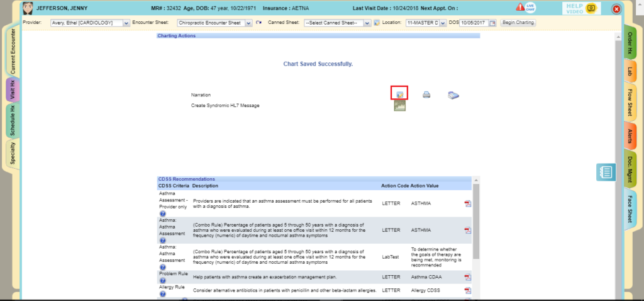Expand the Provider dropdown
The height and width of the screenshot is (301, 644).
click(x=126, y=23)
